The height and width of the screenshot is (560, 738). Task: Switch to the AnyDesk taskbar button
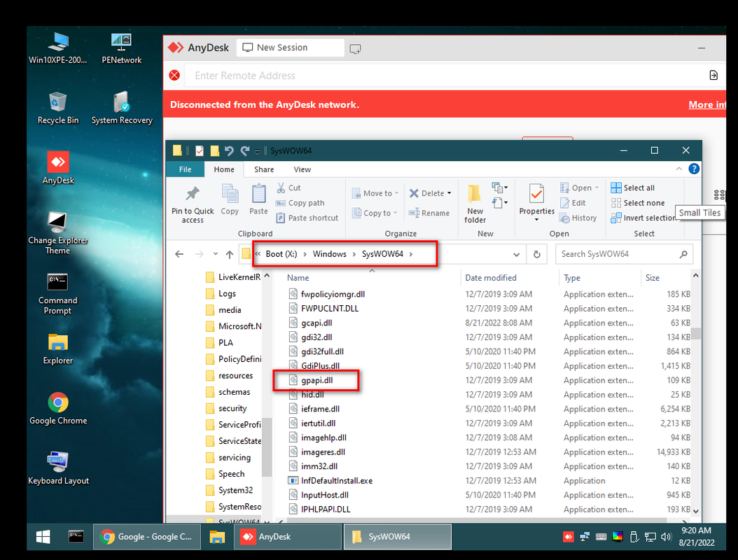pyautogui.click(x=288, y=537)
